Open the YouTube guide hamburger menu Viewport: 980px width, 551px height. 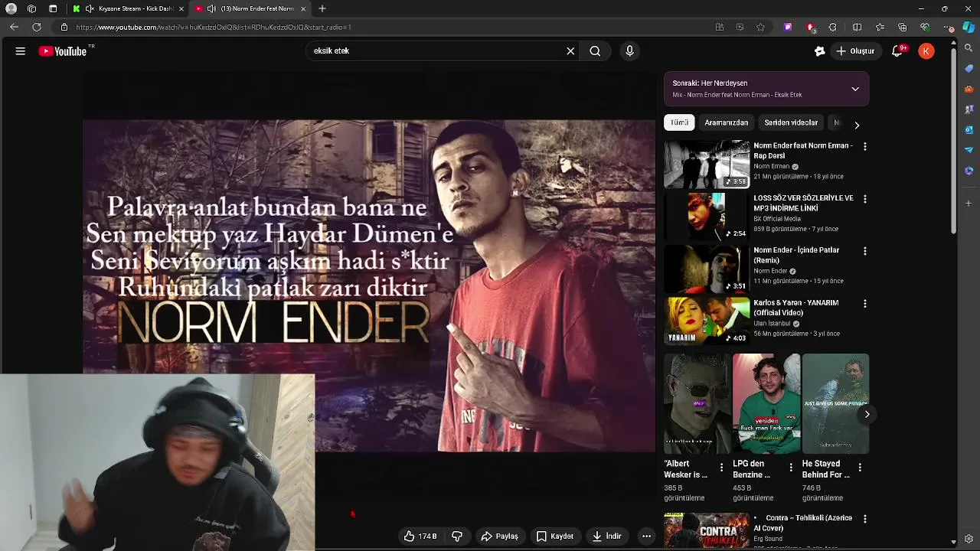[21, 51]
